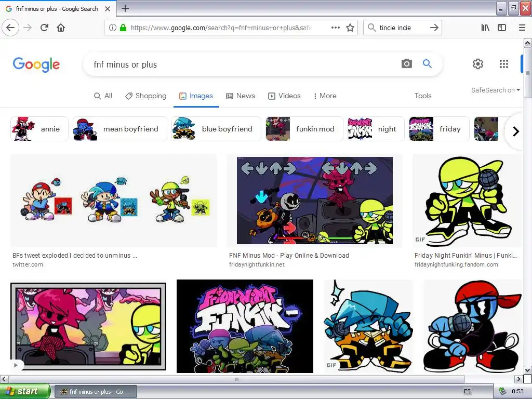Open the Google apps grid
The height and width of the screenshot is (399, 532).
(x=504, y=63)
